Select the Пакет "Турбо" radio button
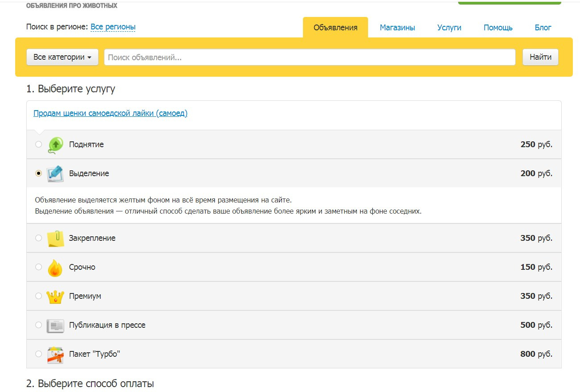 pyautogui.click(x=38, y=354)
